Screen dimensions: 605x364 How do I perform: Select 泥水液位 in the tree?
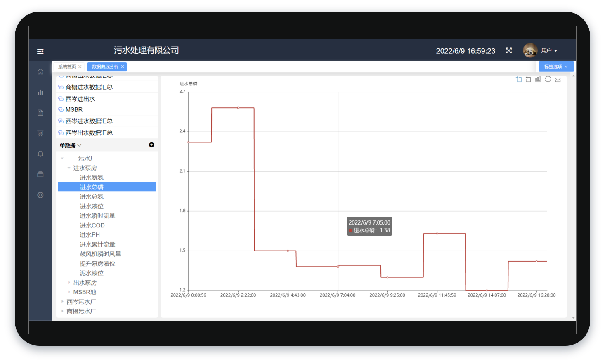[92, 273]
